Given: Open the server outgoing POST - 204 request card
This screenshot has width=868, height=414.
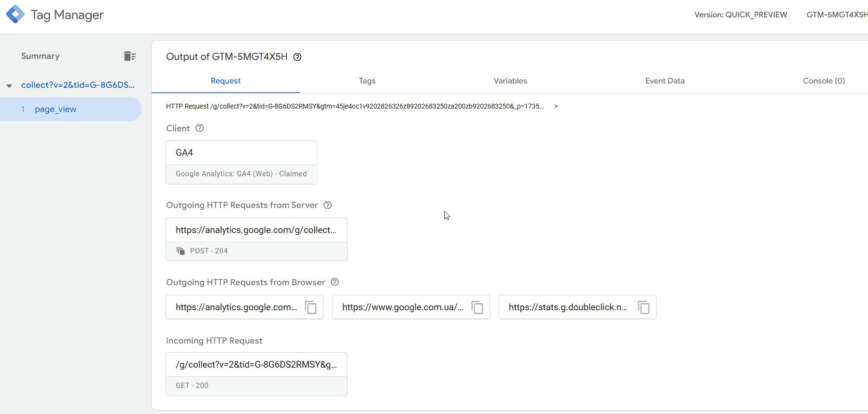Looking at the screenshot, I should [x=256, y=239].
